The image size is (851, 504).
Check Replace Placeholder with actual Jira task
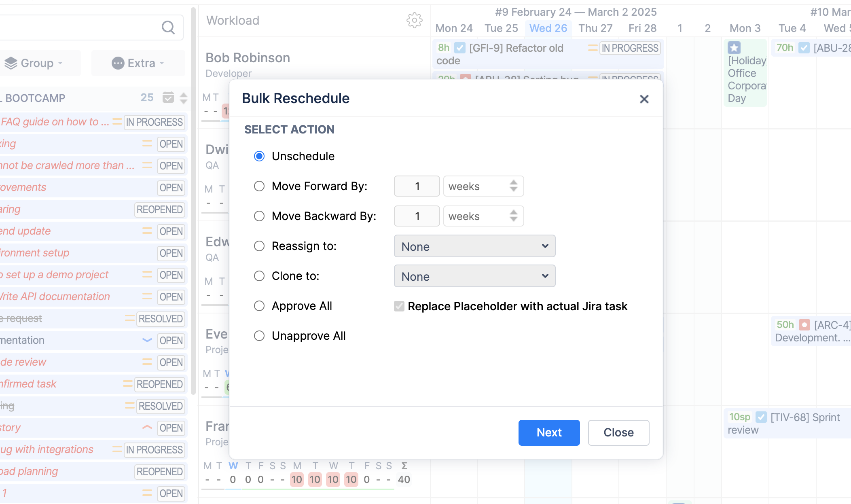point(399,306)
